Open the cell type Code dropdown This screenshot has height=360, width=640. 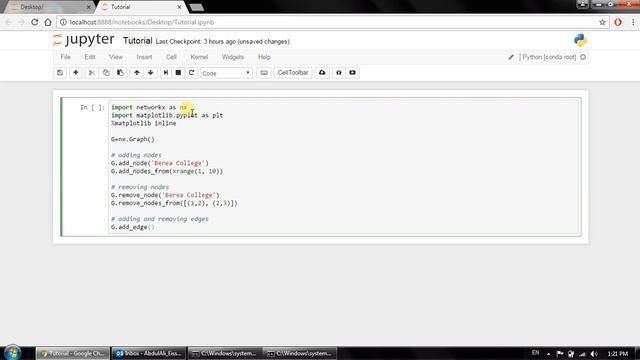point(226,73)
